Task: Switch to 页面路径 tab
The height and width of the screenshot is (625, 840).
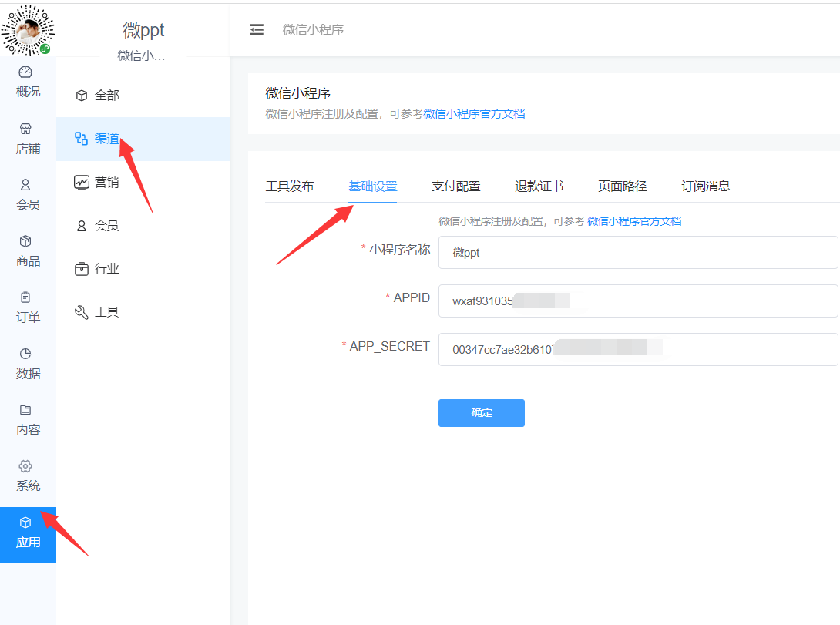Action: click(x=623, y=186)
